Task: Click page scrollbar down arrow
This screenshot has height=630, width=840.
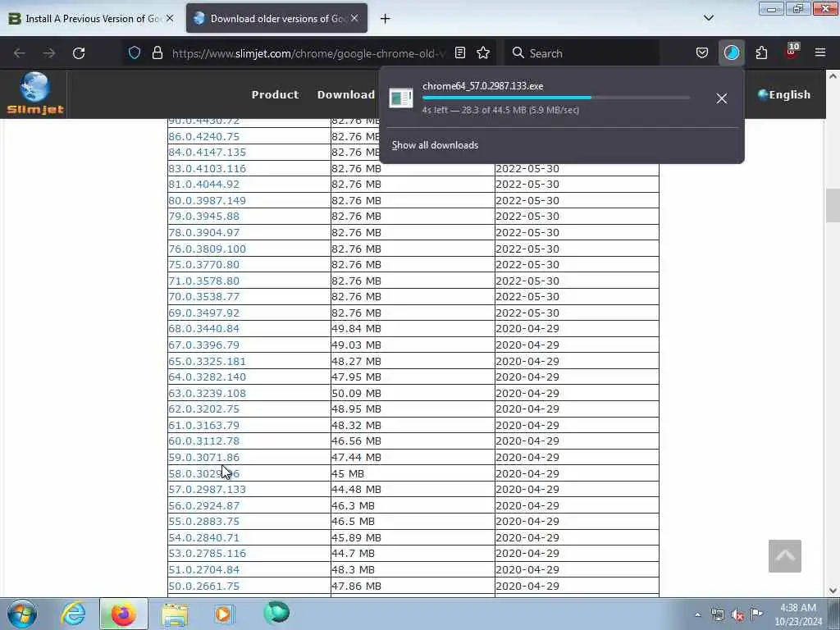Action: pos(833,591)
